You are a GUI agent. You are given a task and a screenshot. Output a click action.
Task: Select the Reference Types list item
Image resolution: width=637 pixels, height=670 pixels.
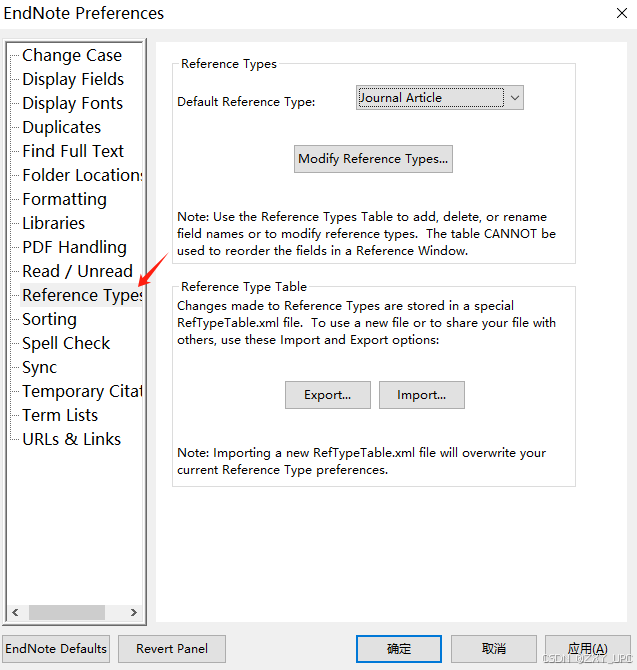tap(82, 295)
